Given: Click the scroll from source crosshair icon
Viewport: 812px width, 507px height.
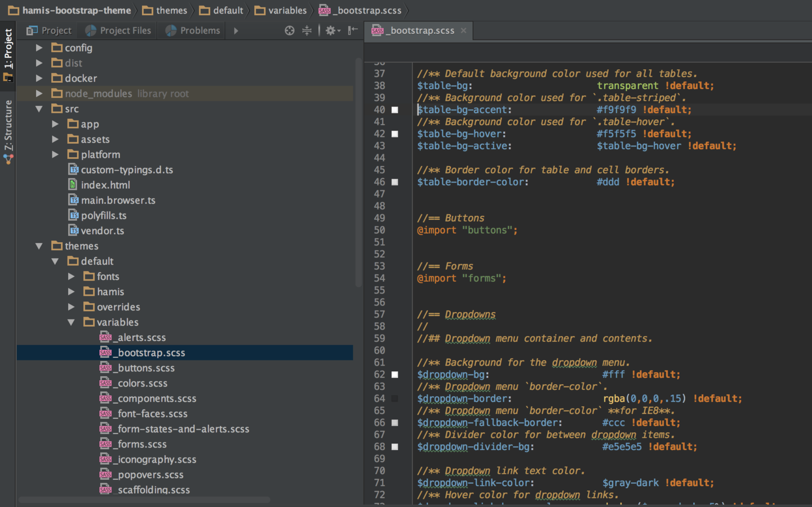Looking at the screenshot, I should point(289,30).
